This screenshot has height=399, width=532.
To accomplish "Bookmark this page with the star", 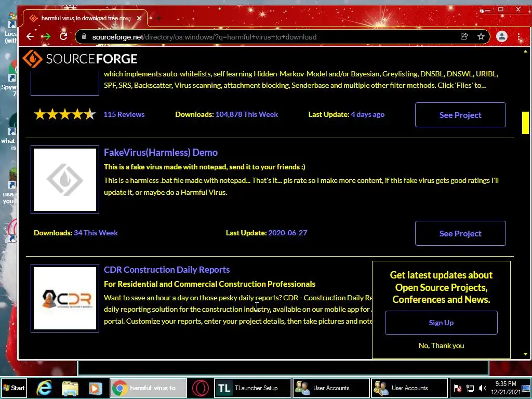I will tap(481, 37).
